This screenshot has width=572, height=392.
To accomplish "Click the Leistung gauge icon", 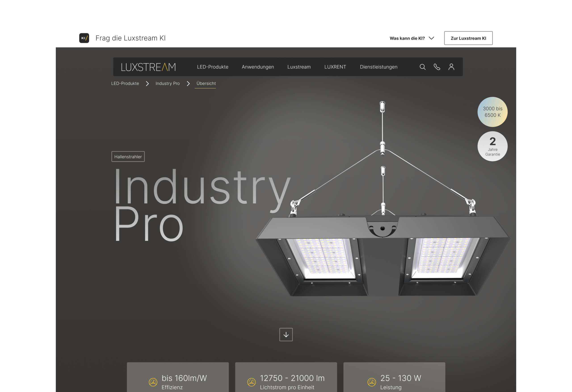I will (x=372, y=382).
